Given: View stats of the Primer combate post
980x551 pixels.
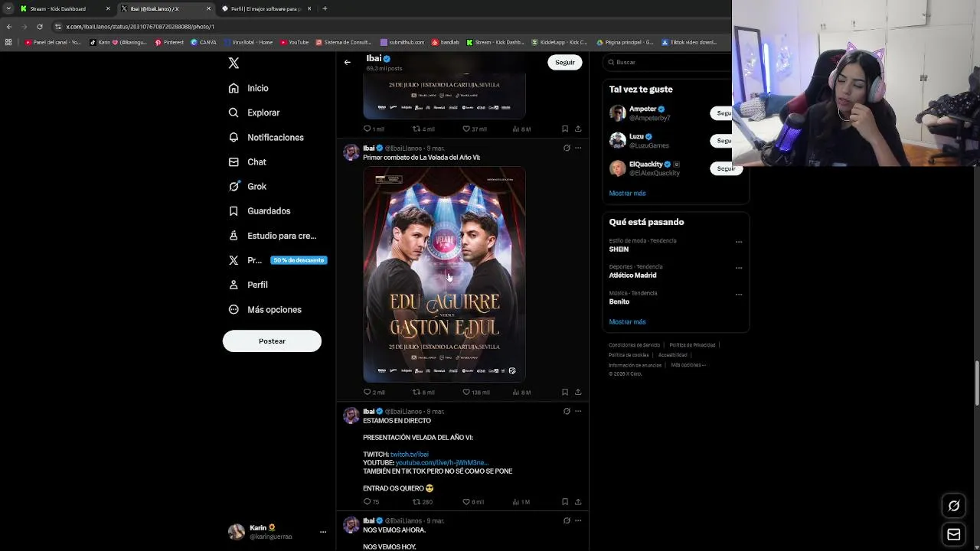Looking at the screenshot, I should (521, 392).
